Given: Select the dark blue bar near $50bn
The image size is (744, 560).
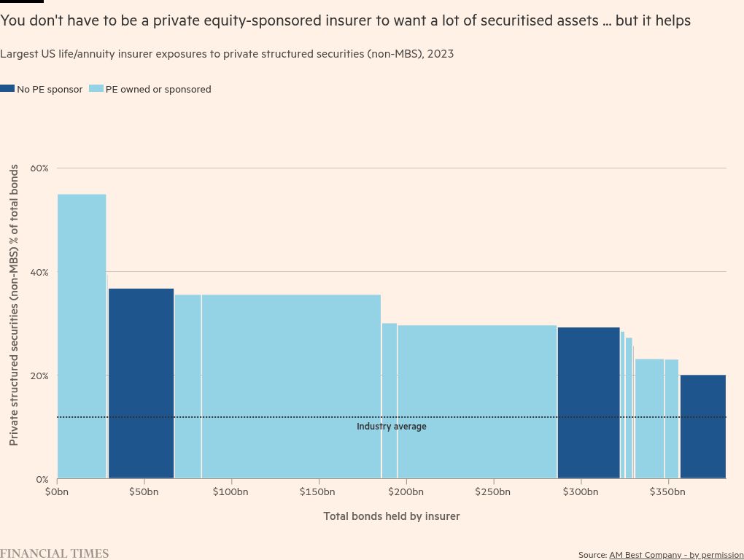Looking at the screenshot, I should 141,383.
